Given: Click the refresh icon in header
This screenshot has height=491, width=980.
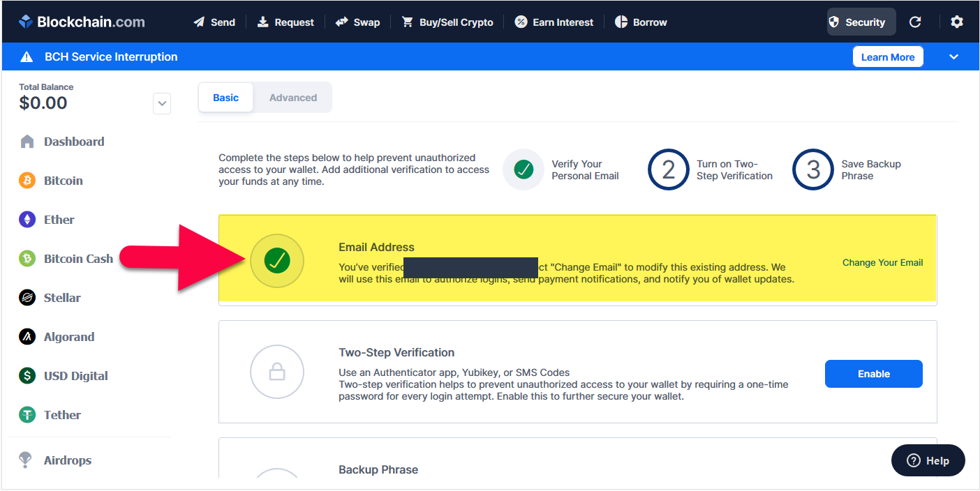Looking at the screenshot, I should click(915, 22).
